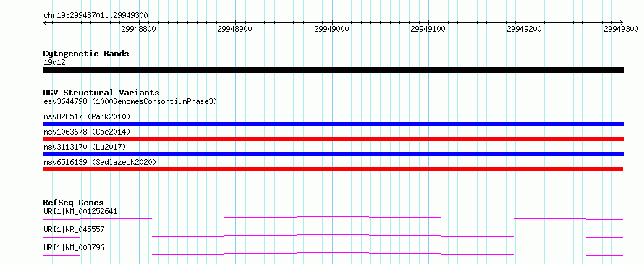Click the red nsv1063678 variant bar
Image resolution: width=644 pixels, height=264 pixels.
pos(333,139)
